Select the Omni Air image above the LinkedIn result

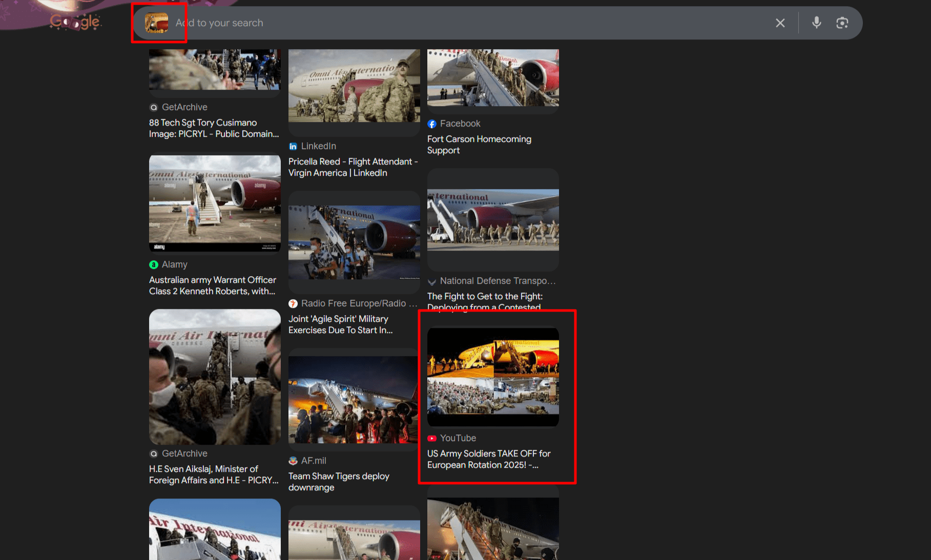point(354,86)
